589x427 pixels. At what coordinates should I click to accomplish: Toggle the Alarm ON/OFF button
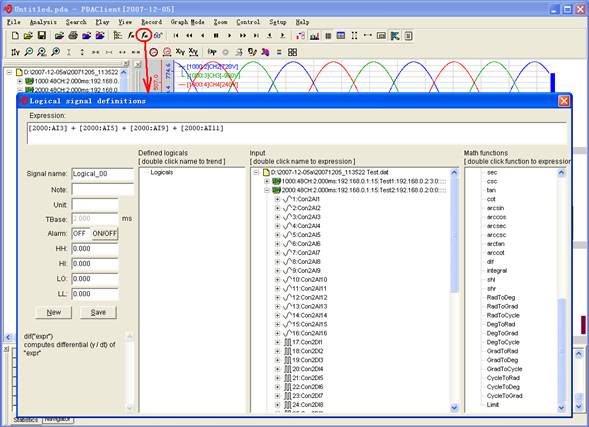click(x=105, y=234)
